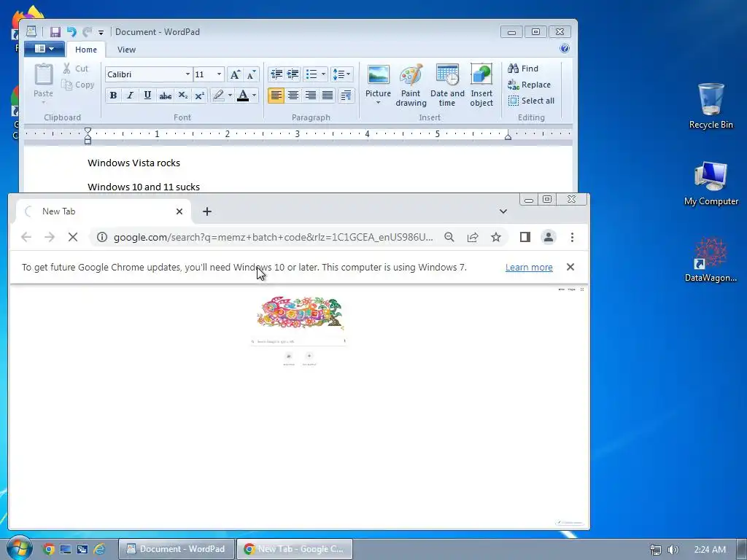The image size is (747, 560).
Task: Open the line spacing dropdown
Action: coord(341,74)
